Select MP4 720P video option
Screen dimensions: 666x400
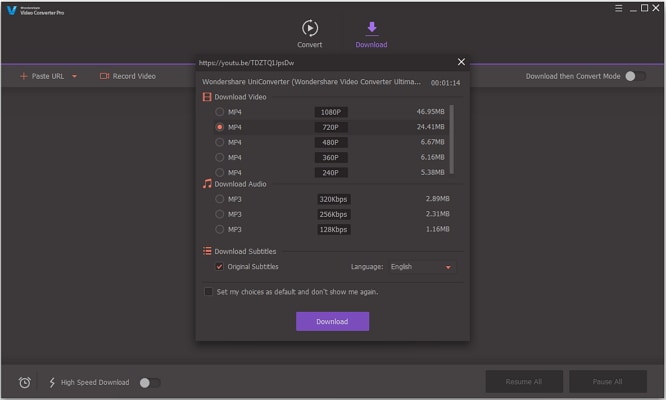point(220,127)
